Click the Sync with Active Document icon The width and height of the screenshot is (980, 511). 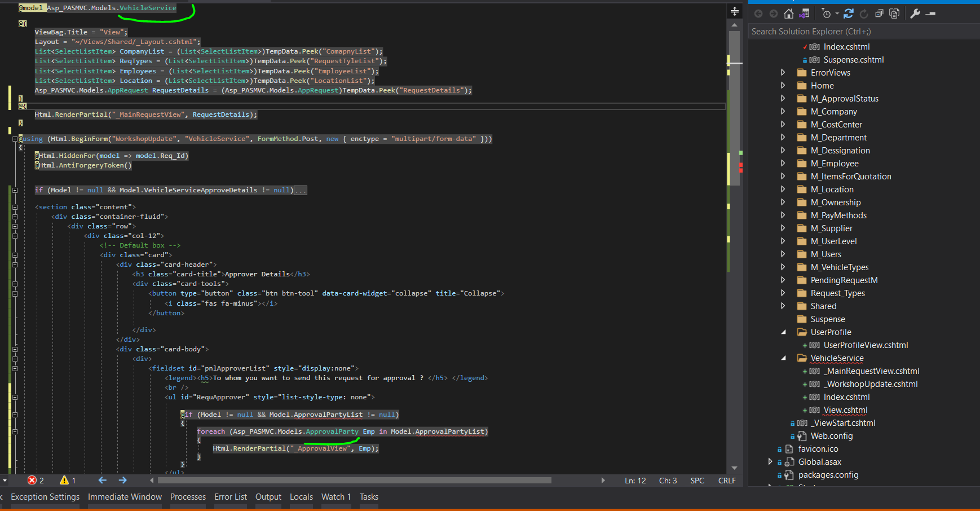(849, 14)
